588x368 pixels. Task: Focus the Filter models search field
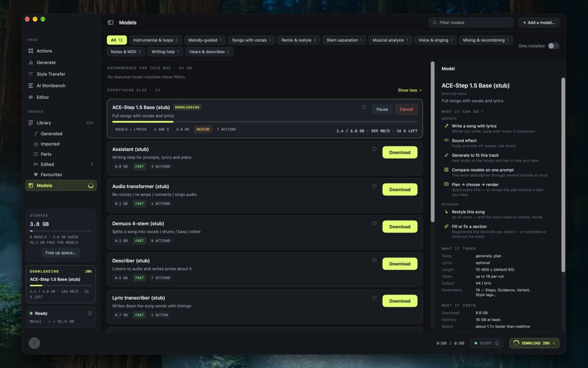point(471,23)
